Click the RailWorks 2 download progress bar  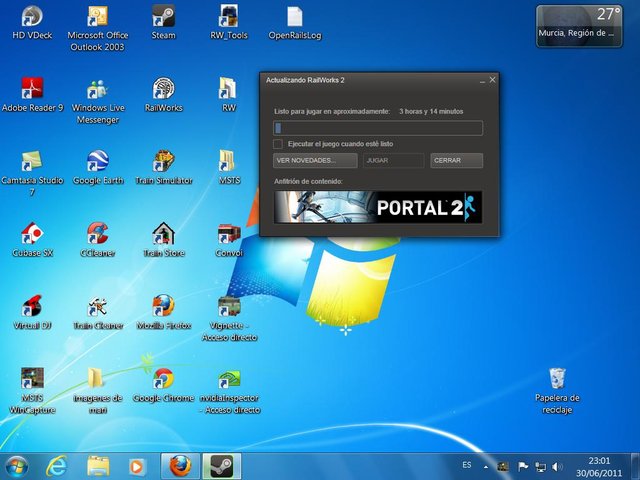[x=378, y=128]
